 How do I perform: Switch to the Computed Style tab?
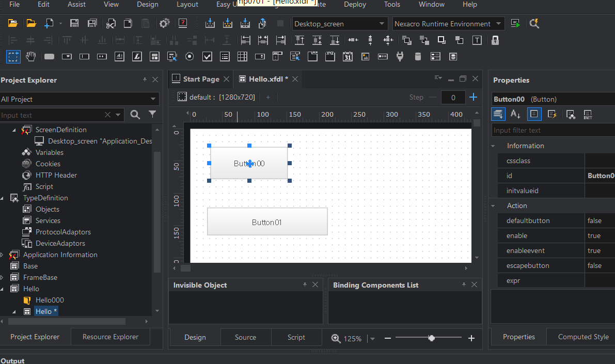click(x=583, y=337)
